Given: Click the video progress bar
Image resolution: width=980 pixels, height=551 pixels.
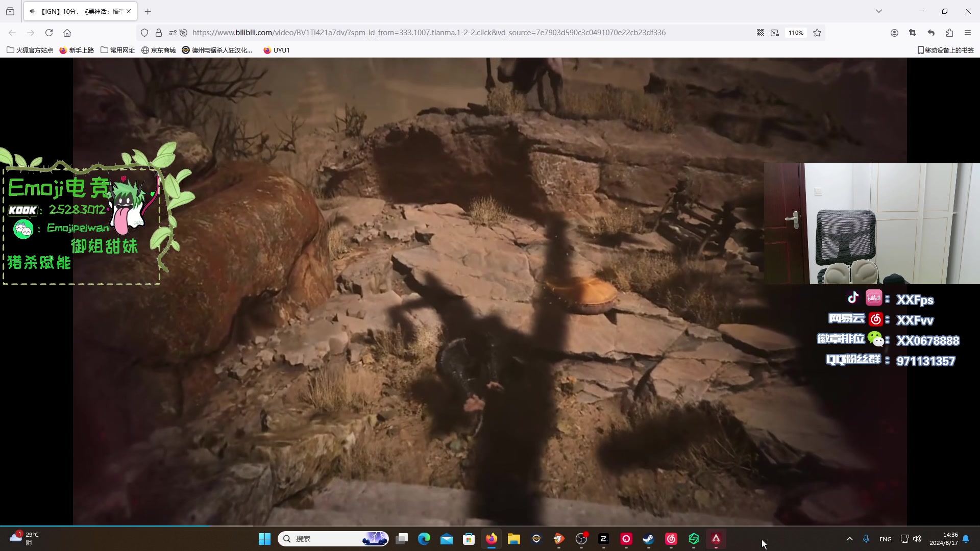Looking at the screenshot, I should click(490, 525).
